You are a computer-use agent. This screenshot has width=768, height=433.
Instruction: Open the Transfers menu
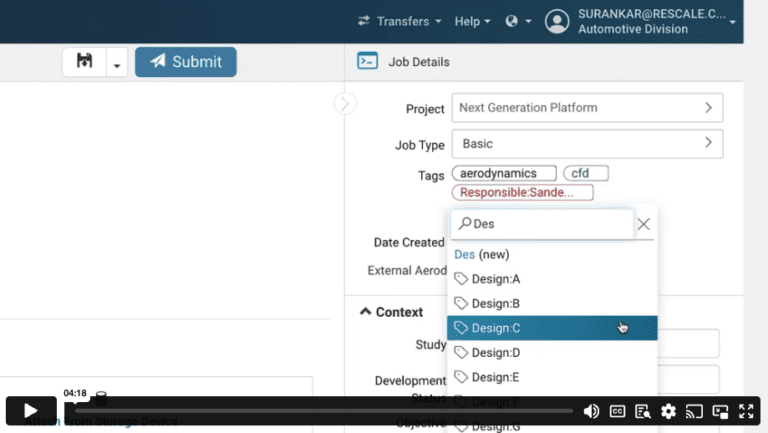[399, 21]
